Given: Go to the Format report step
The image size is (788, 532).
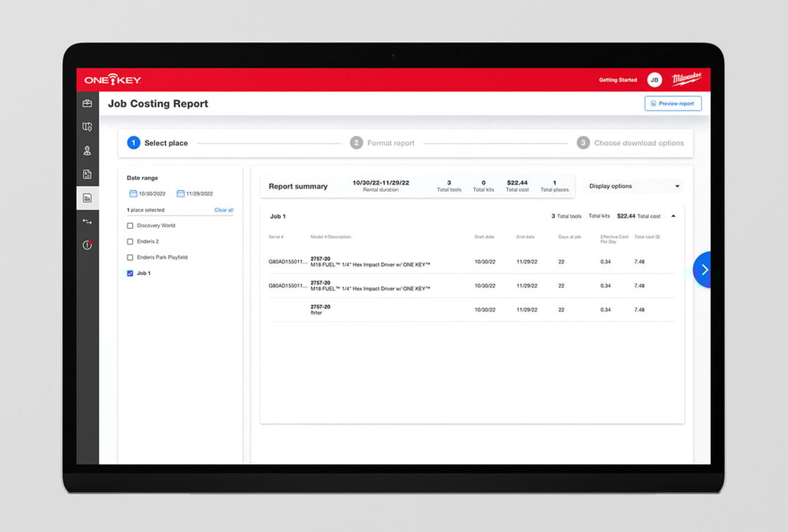Looking at the screenshot, I should point(356,143).
